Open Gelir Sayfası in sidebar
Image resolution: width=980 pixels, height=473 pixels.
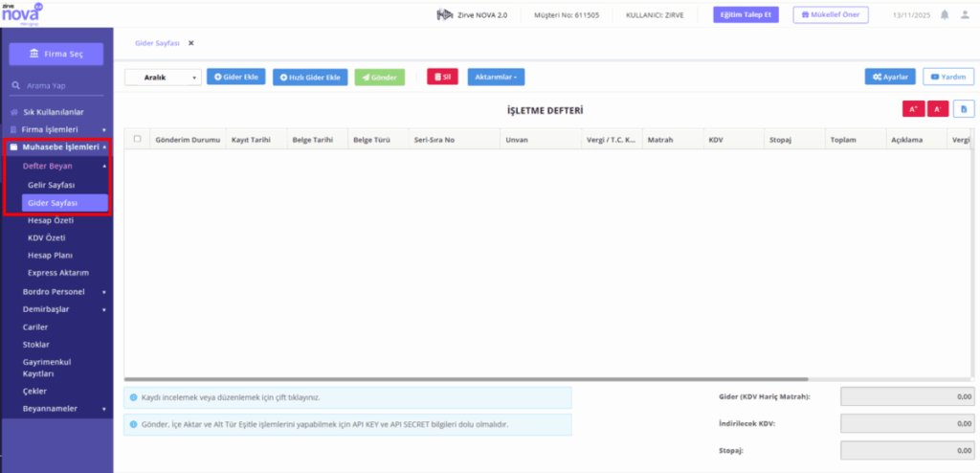point(52,186)
